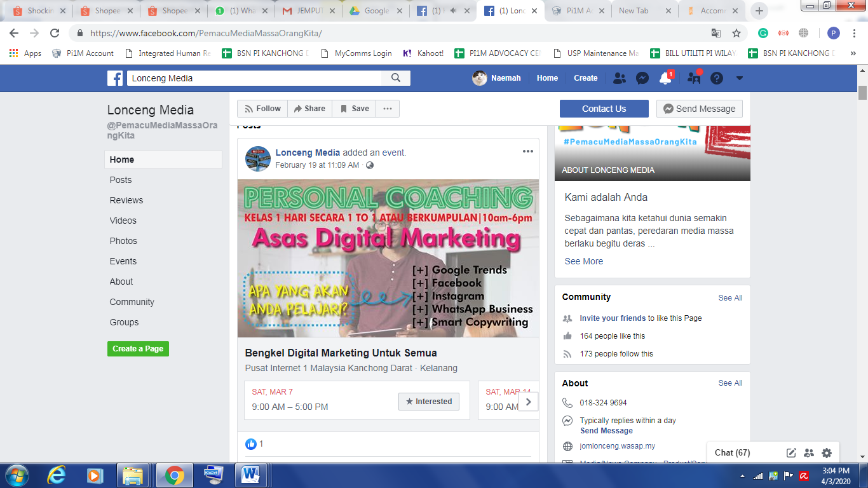Click the Facebook logo icon

(115, 78)
